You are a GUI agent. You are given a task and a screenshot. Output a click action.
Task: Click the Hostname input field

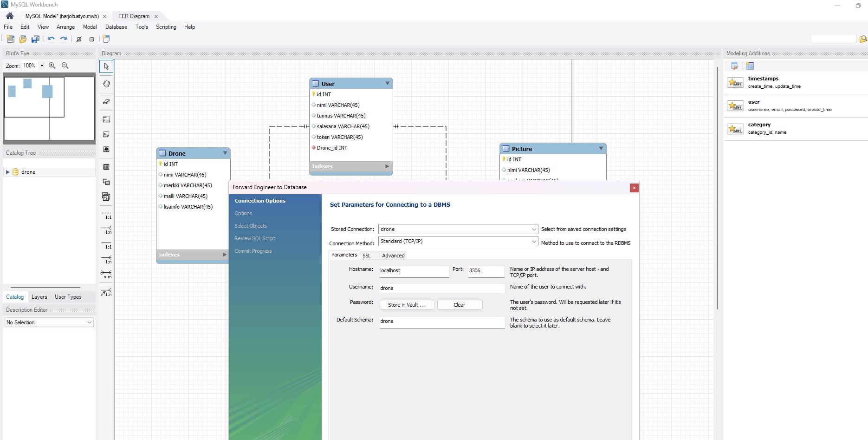(x=414, y=270)
